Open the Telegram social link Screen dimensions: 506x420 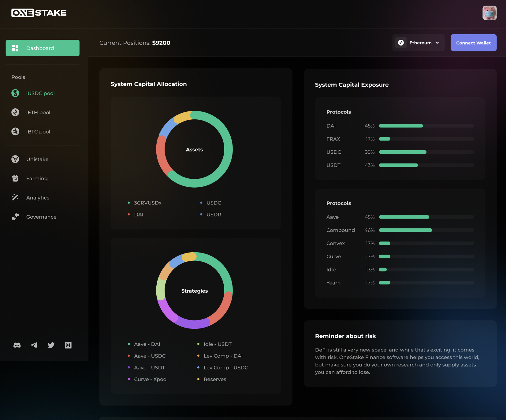[34, 345]
